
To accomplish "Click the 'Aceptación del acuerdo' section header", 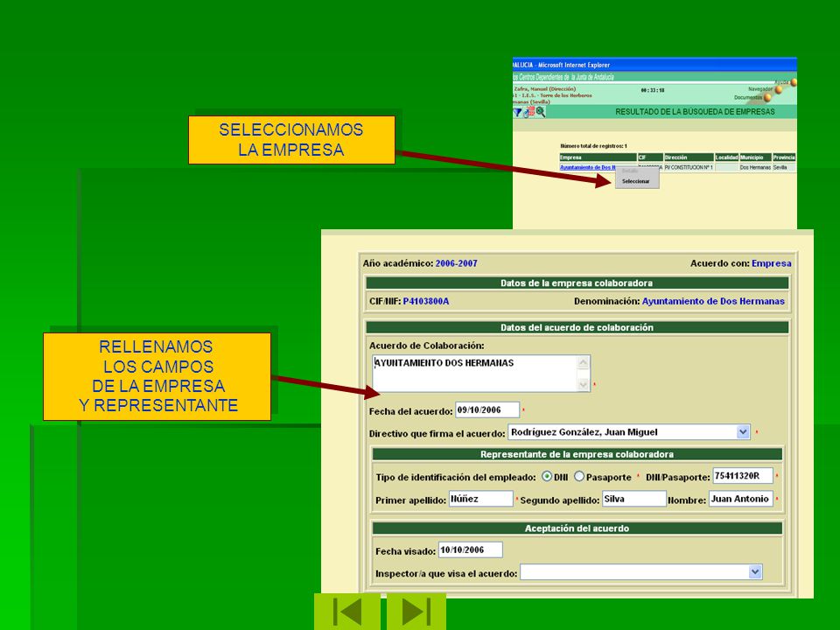I will (x=577, y=528).
